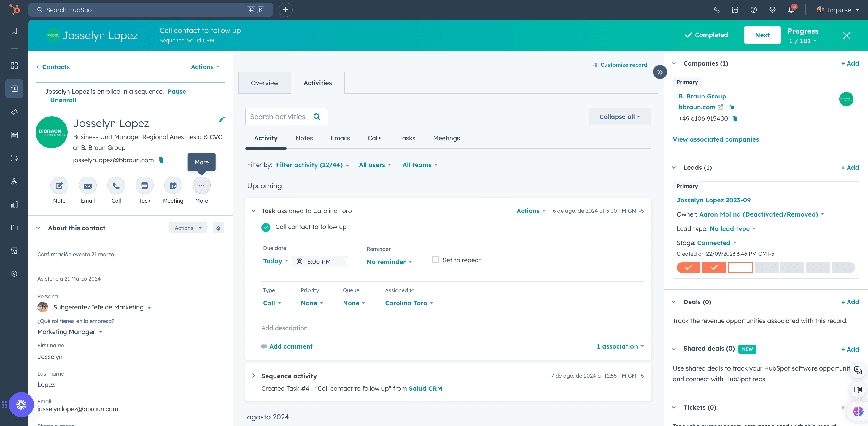The image size is (868, 426).
Task: Select the Activities tab
Action: click(x=318, y=83)
